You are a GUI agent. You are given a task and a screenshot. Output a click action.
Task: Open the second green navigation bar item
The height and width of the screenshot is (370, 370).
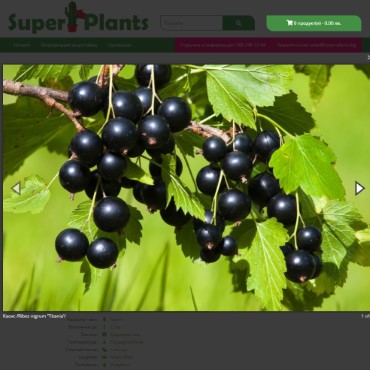coord(69,45)
